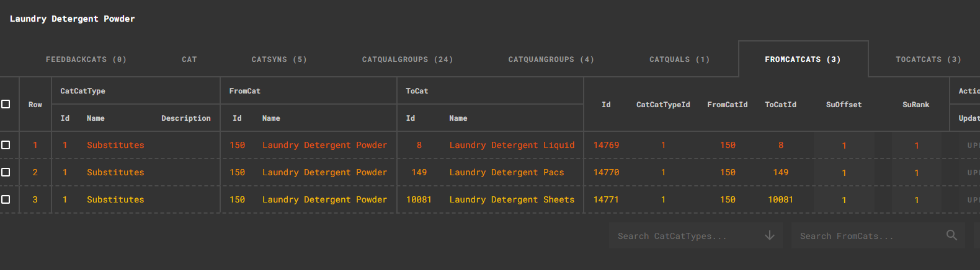
Task: Edit SuRank field for row 14770
Action: tap(916, 172)
